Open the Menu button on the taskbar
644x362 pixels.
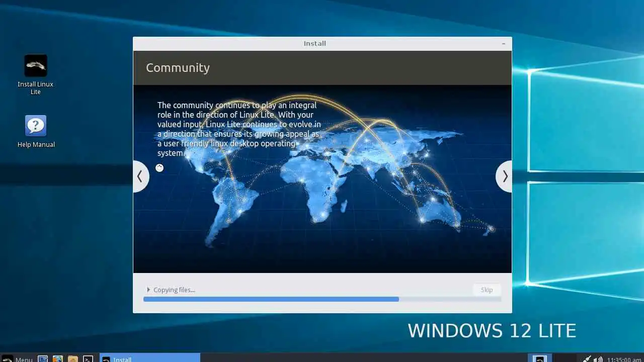[18, 358]
